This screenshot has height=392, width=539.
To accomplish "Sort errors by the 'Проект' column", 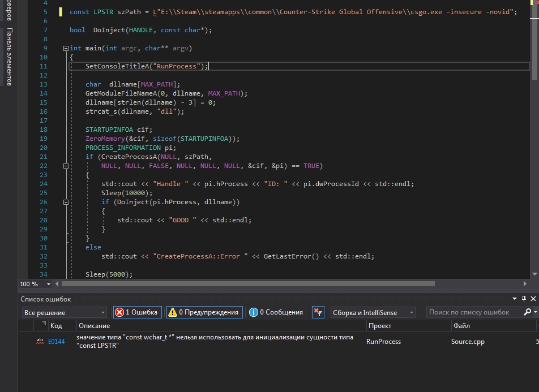I will tap(380, 326).
